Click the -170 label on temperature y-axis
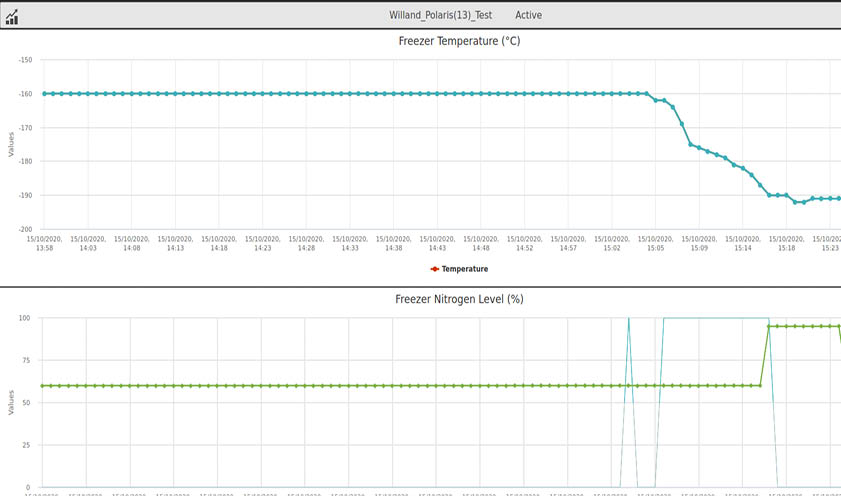The width and height of the screenshot is (841, 496). (25, 128)
